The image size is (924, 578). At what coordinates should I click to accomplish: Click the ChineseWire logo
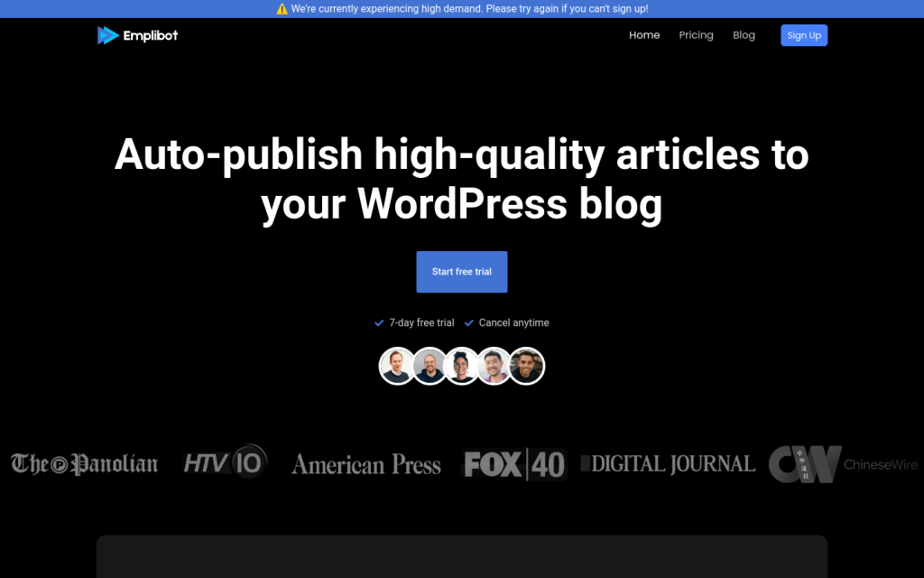pyautogui.click(x=843, y=464)
